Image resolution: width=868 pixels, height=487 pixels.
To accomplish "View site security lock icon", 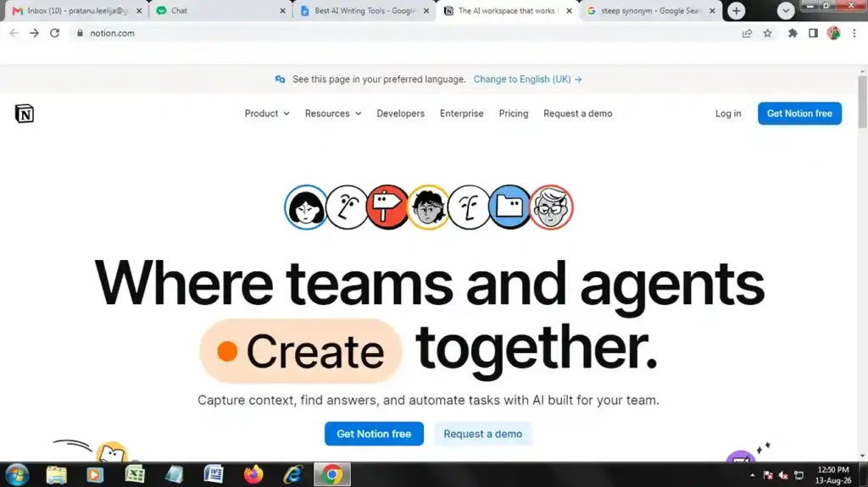I will click(x=80, y=33).
